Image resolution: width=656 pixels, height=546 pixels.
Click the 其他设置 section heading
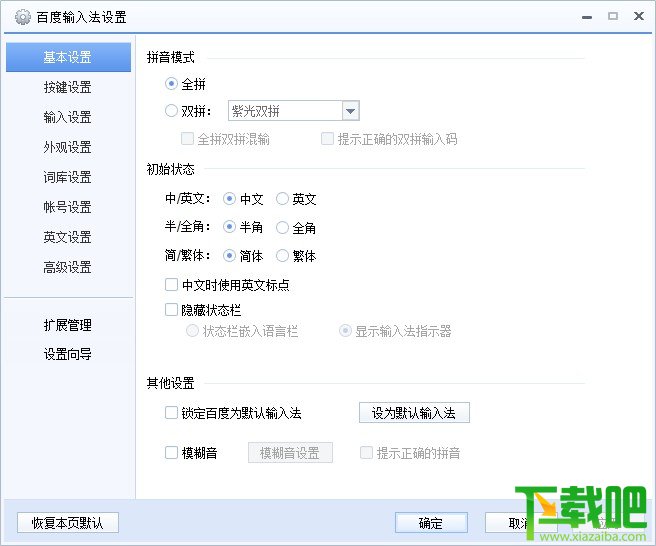tap(170, 383)
